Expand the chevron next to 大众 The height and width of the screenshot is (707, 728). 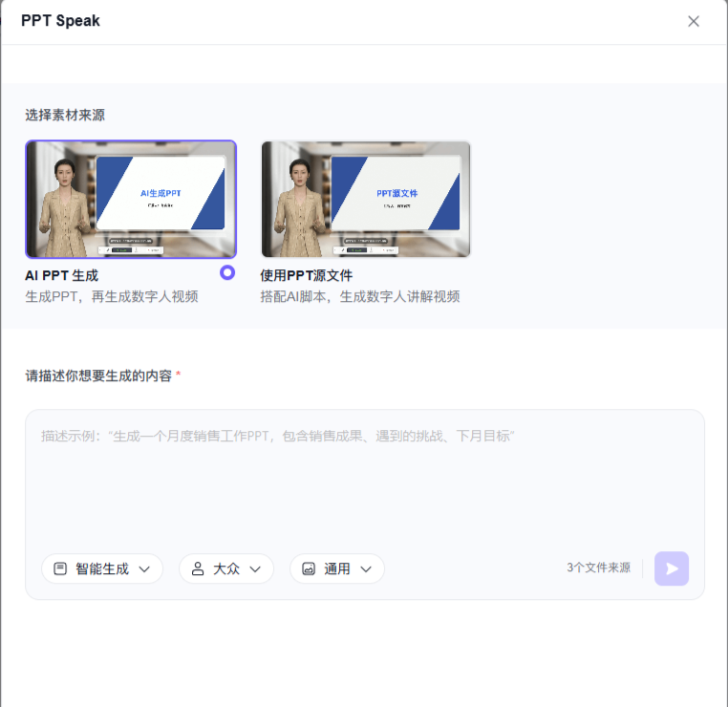(255, 569)
